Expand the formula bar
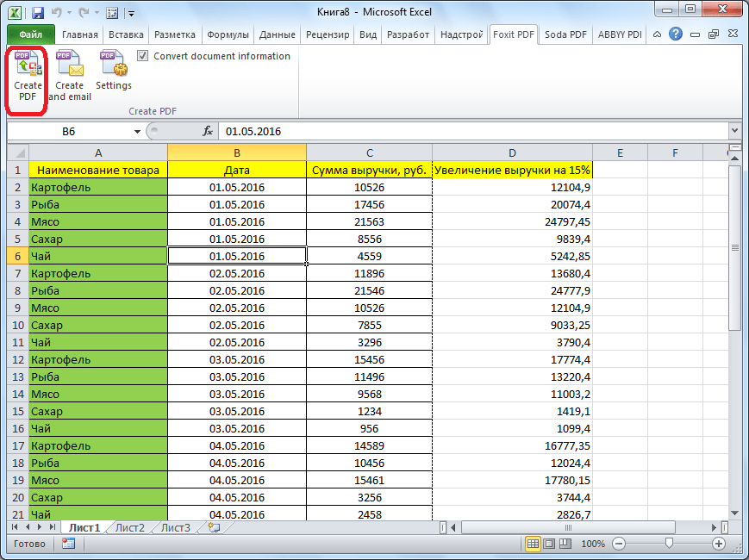The height and width of the screenshot is (560, 749). click(x=734, y=132)
